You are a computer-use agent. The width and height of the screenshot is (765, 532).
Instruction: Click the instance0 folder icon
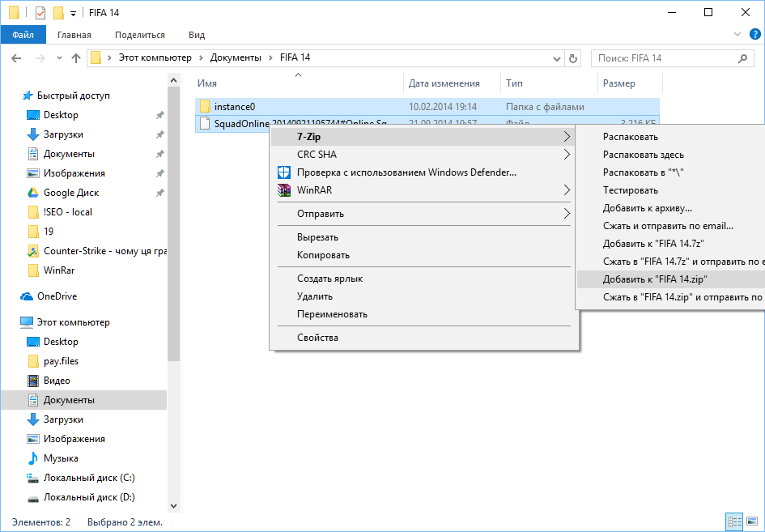pos(205,106)
